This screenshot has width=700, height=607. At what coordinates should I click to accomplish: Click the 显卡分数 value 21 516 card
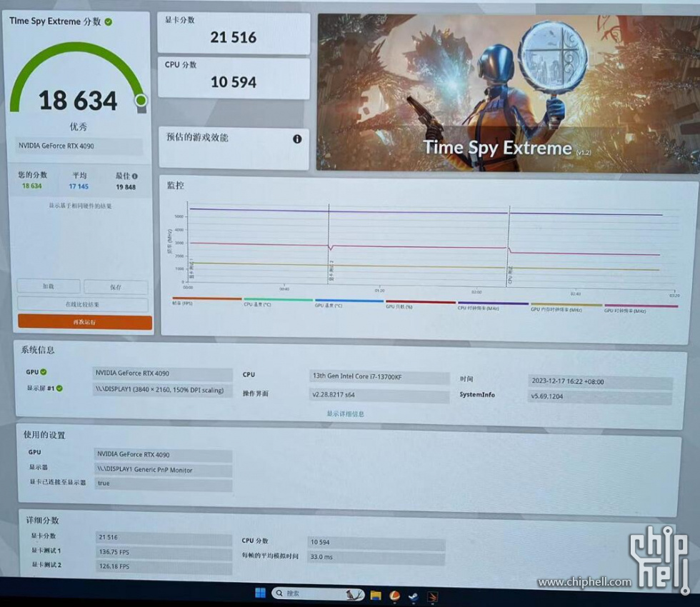(x=234, y=34)
